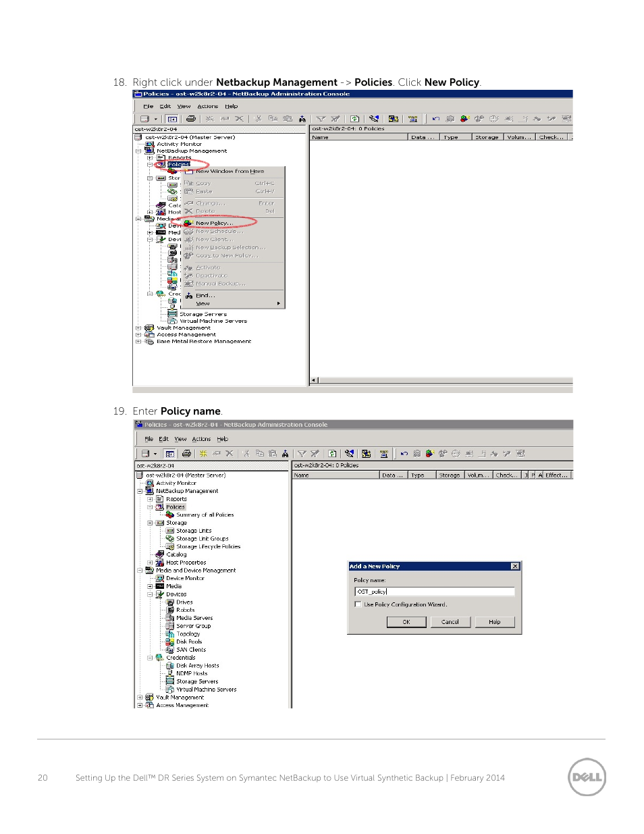Viewport: 644px width, 834px height.
Task: Click OK in Add a New Policy dialog
Action: pos(406,622)
